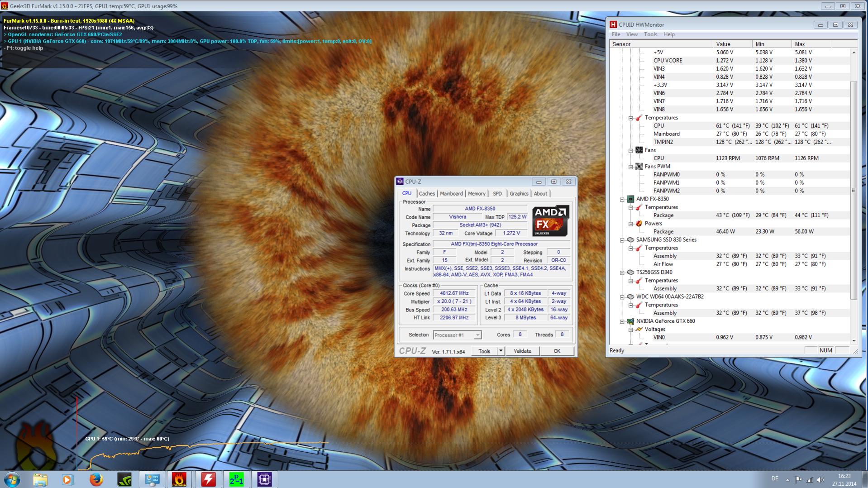Viewport: 868px width, 488px height.
Task: Collapse the WDC WD64 00AAKS-22A7B2 node
Action: tap(622, 297)
